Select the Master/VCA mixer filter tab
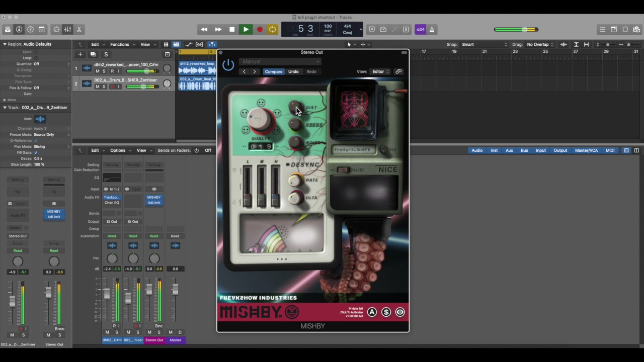This screenshot has height=362, width=644. pyautogui.click(x=586, y=150)
